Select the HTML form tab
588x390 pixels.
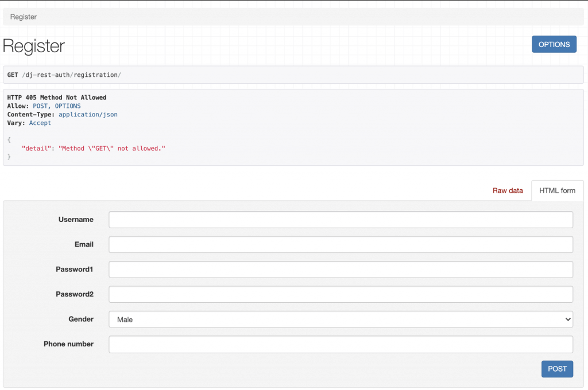(557, 190)
